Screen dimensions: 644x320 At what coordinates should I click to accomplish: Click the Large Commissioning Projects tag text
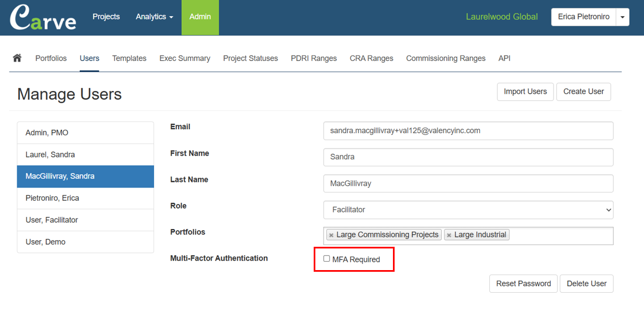[x=387, y=235]
